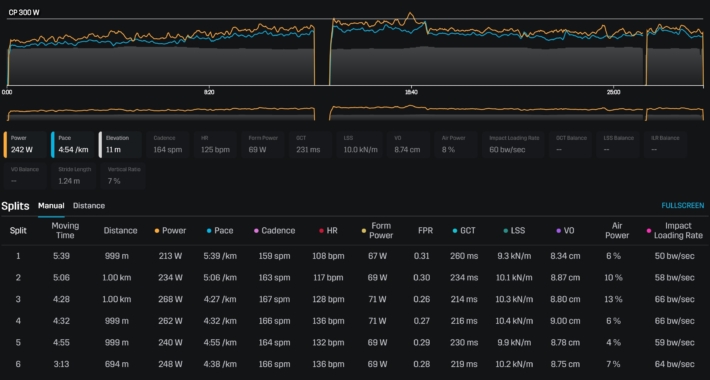Viewport: 710px width, 380px height.
Task: Toggle the Pace metric card
Action: tap(73, 144)
